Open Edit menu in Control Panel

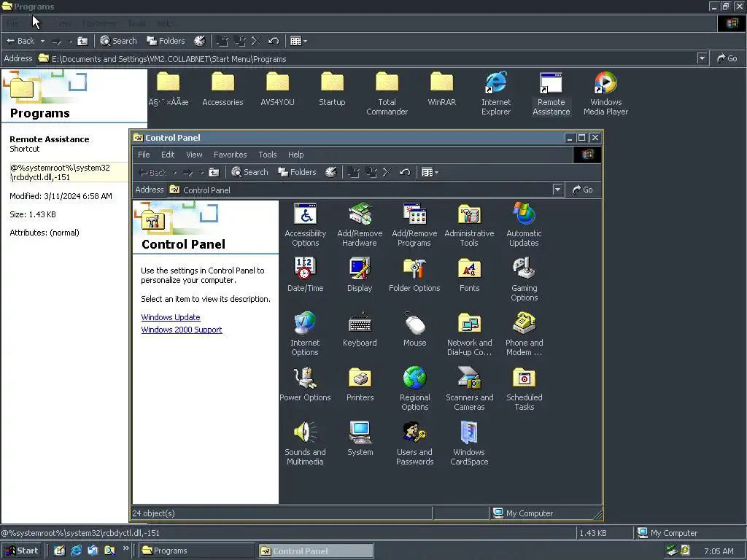click(168, 155)
